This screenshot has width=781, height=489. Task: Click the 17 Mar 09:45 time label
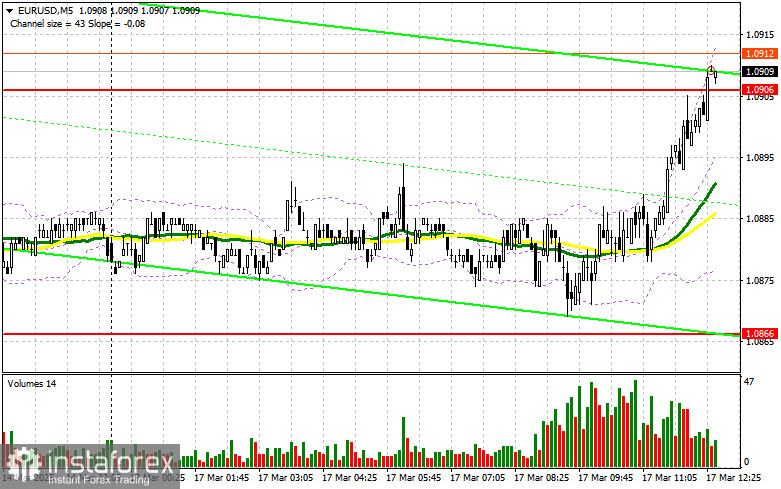coord(605,478)
